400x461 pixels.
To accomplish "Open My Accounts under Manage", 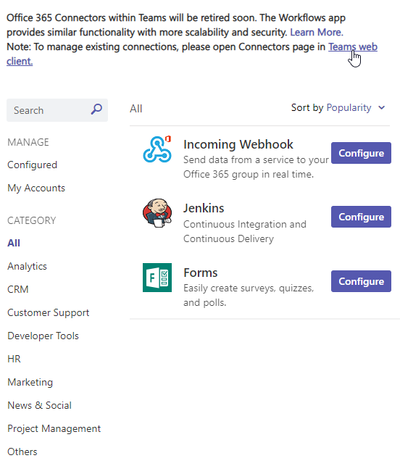I will pyautogui.click(x=36, y=188).
